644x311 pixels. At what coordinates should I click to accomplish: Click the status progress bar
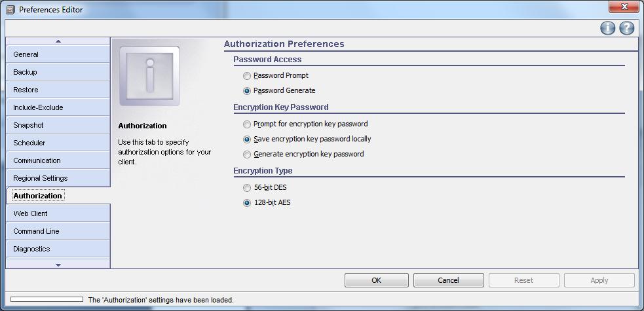(x=47, y=300)
